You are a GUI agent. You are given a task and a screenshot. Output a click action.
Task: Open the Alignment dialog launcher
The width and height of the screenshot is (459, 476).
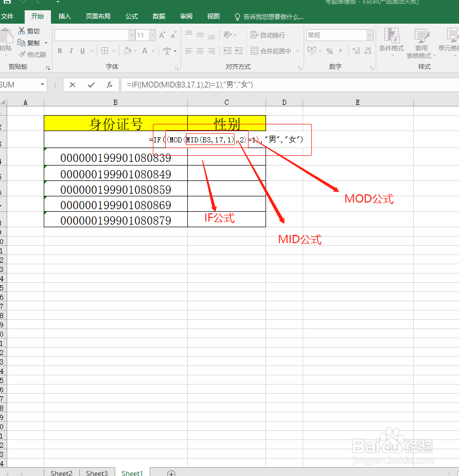click(x=299, y=68)
